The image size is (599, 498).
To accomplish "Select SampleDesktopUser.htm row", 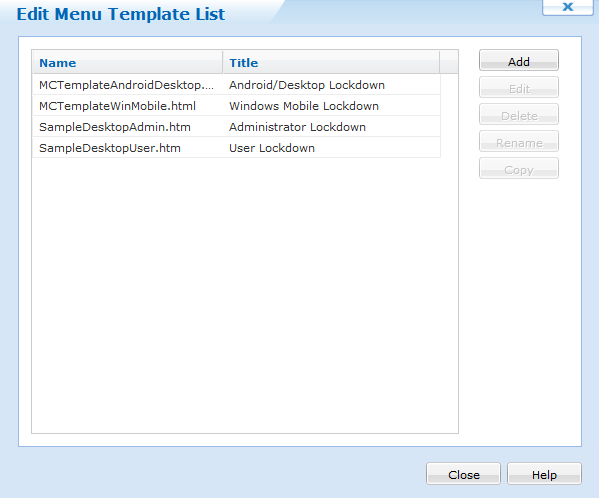I will click(236, 148).
